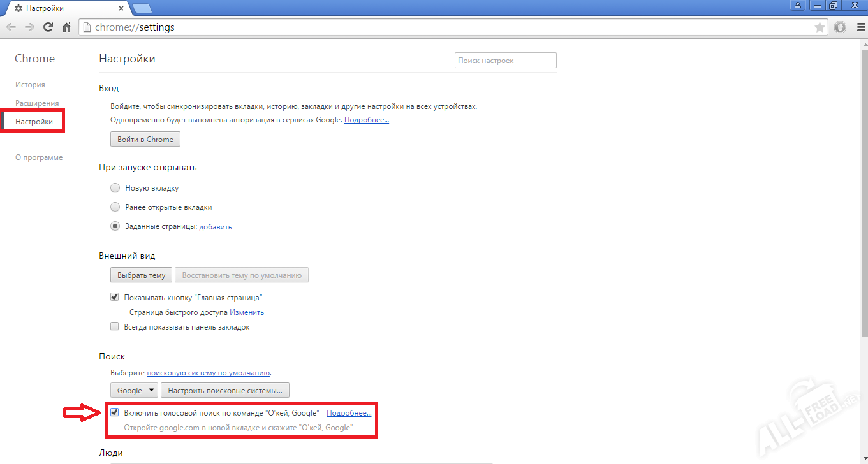Click the "Поиск настроек" search field
The height and width of the screenshot is (464, 868).
click(505, 61)
